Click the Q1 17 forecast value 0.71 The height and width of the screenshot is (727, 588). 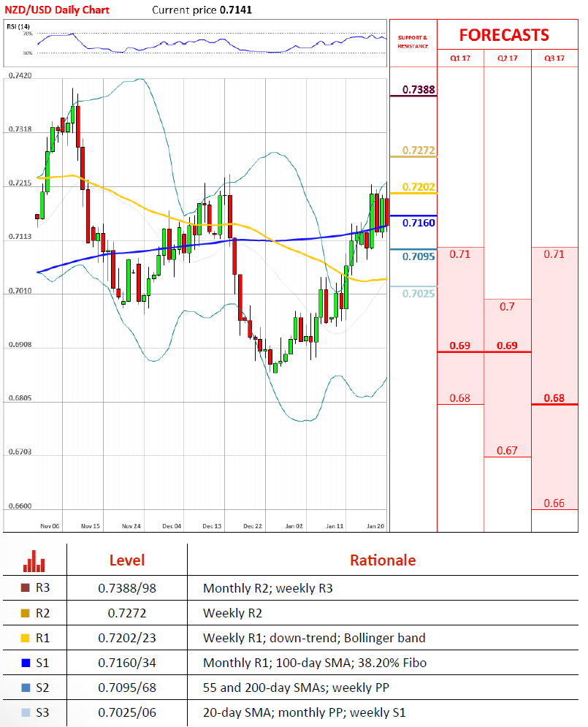point(459,254)
